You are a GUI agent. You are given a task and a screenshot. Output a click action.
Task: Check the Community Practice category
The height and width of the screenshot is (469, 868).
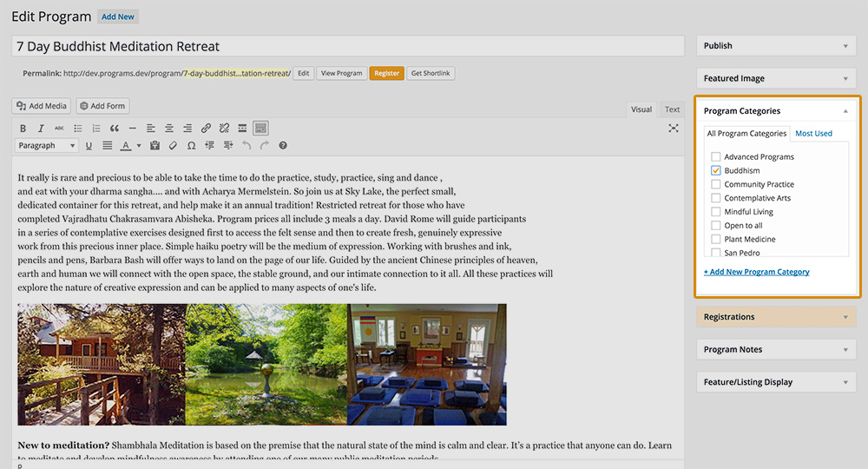[716, 184]
